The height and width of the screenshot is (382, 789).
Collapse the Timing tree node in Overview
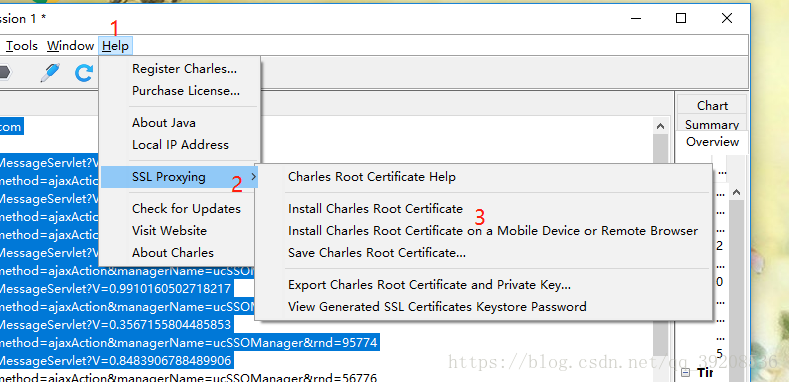(x=685, y=373)
